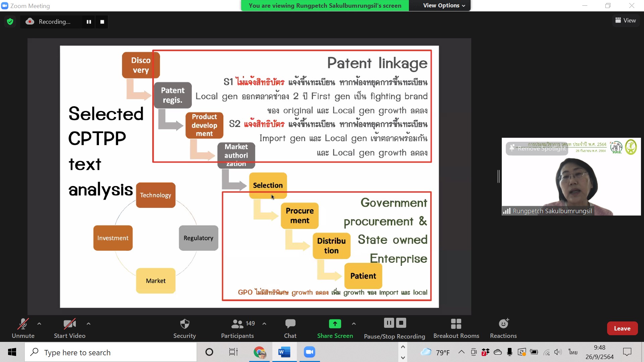644x362 pixels.
Task: Open the Participants panel with 149 people
Action: pos(237,328)
